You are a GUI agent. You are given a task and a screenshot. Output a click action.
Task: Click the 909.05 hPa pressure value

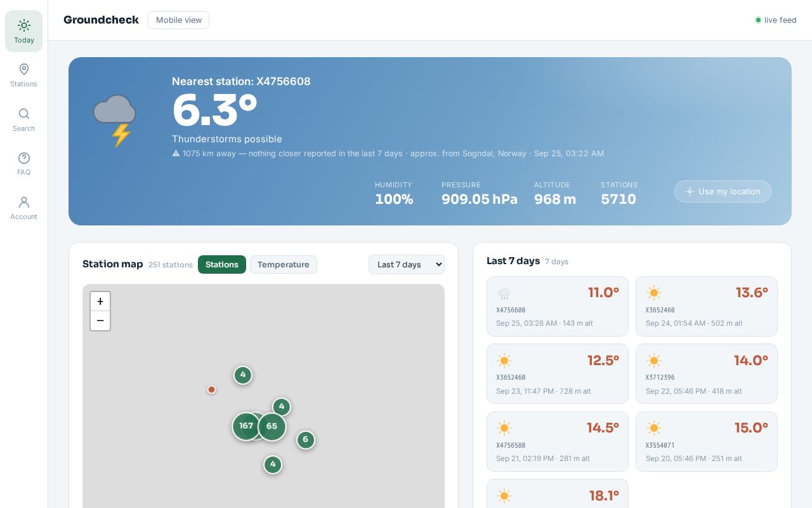[x=480, y=199]
